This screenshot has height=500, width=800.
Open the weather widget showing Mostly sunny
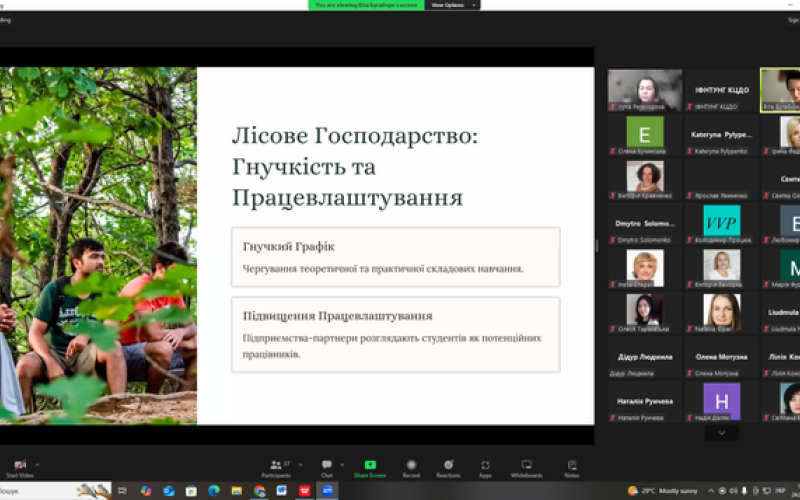click(x=662, y=491)
